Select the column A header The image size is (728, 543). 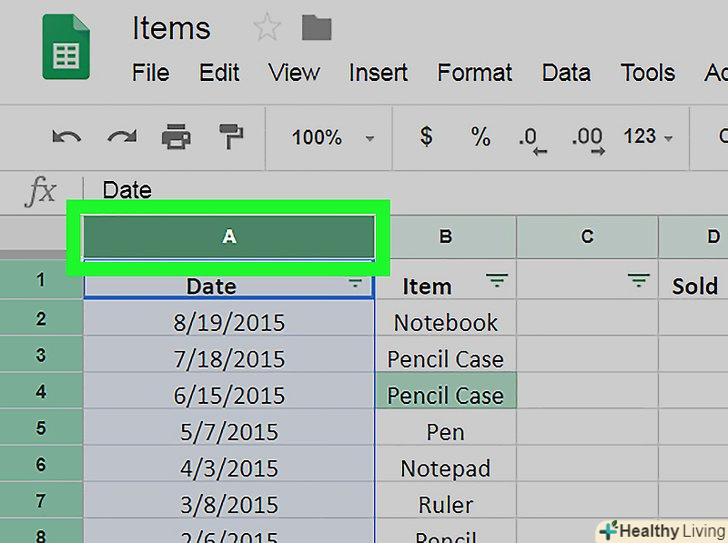pos(229,237)
